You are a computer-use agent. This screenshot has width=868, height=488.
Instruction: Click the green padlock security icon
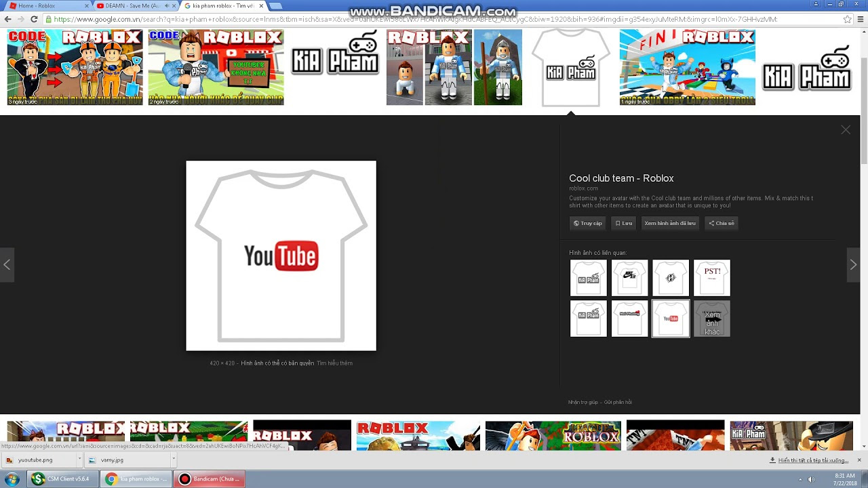pos(48,19)
